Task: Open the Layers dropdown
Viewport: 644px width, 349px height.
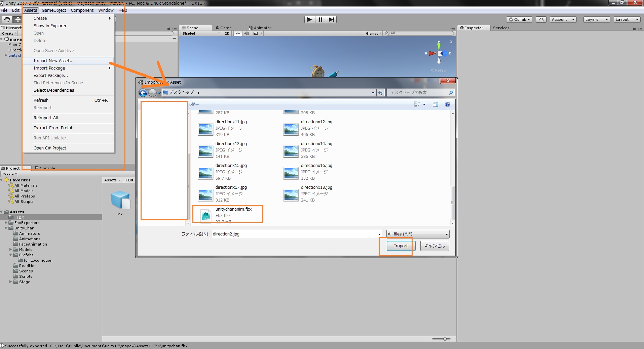Action: pyautogui.click(x=597, y=19)
